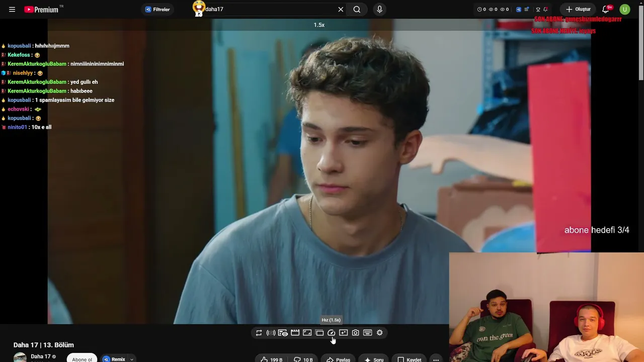
Task: Share the video with Paylaş
Action: pos(338,359)
